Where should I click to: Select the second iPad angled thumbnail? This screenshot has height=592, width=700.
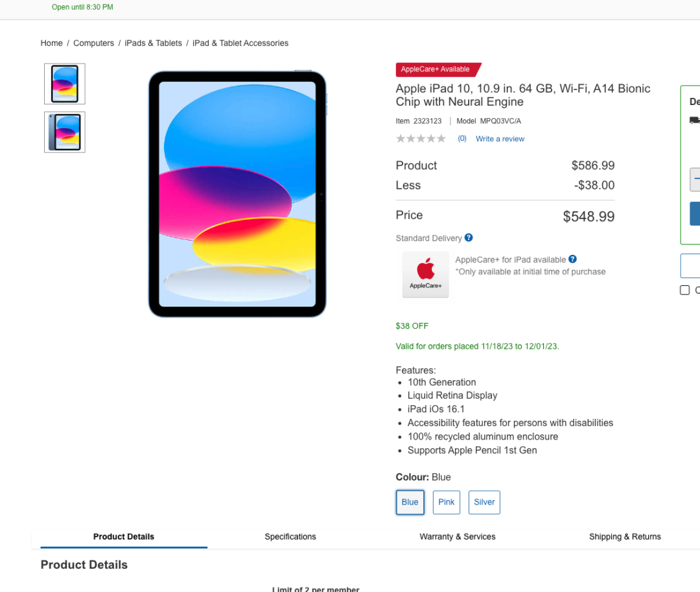[x=65, y=132]
